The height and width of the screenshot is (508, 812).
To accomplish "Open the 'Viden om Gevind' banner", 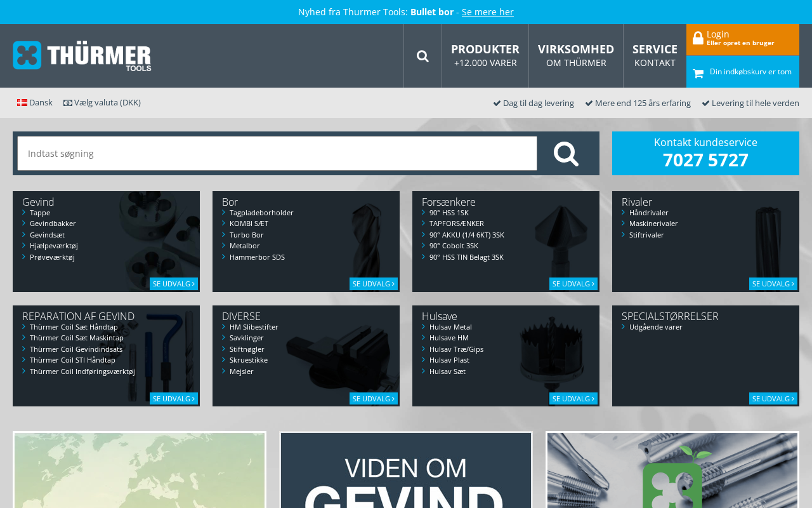I will pyautogui.click(x=406, y=470).
